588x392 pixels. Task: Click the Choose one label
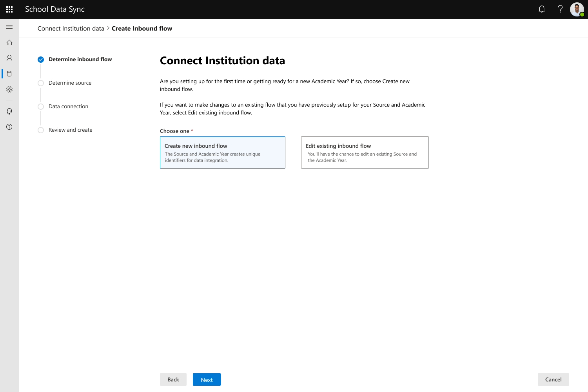[174, 131]
